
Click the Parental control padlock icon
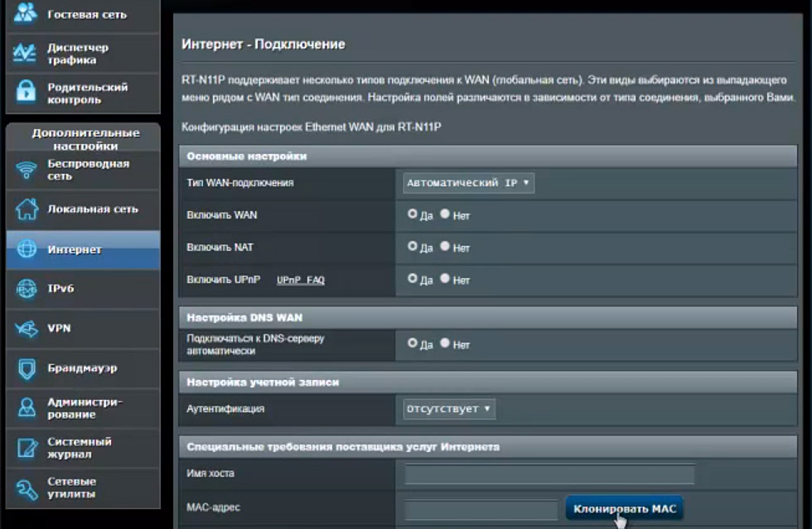point(27,93)
